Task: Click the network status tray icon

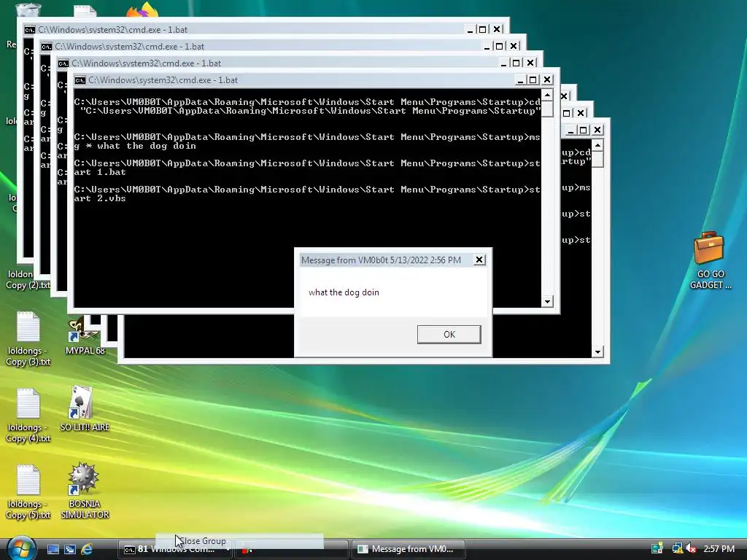Action: [x=677, y=548]
